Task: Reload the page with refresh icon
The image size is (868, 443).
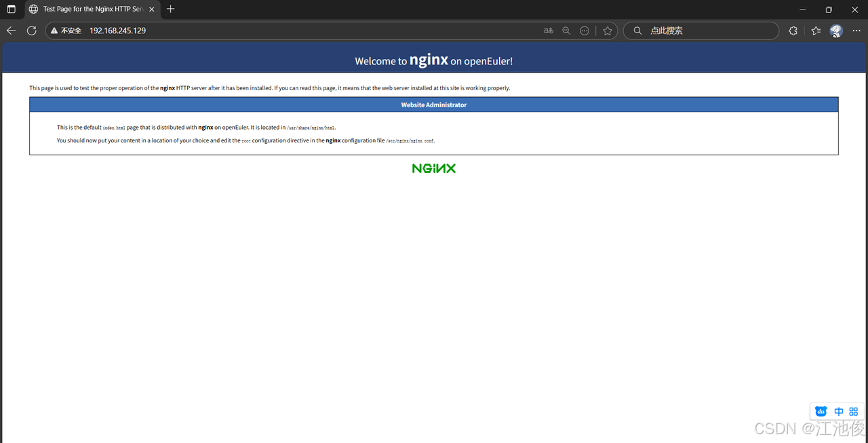Action: tap(31, 31)
